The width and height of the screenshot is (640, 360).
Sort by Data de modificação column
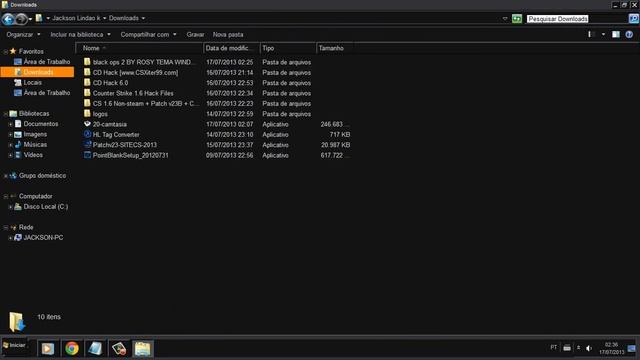click(x=231, y=48)
